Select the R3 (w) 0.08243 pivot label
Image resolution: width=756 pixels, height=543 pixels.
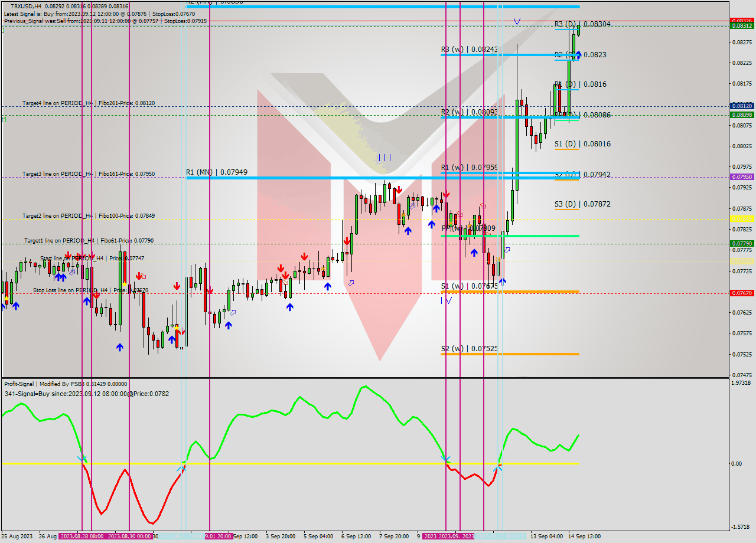(x=470, y=49)
